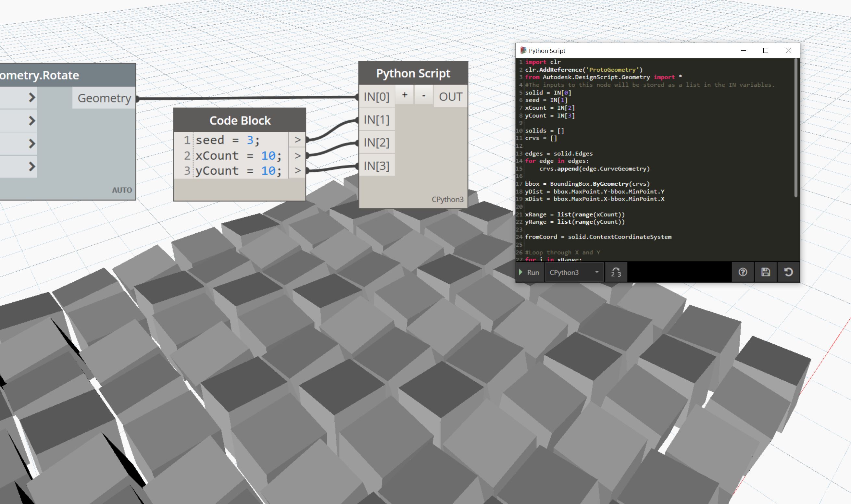Click 'clr.AddReference' line in editor

click(x=584, y=70)
